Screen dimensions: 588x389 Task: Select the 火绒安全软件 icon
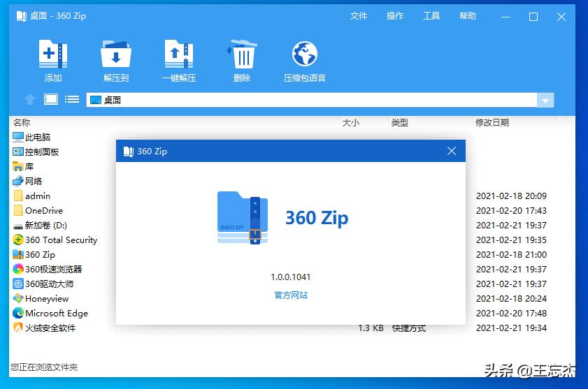pos(18,328)
